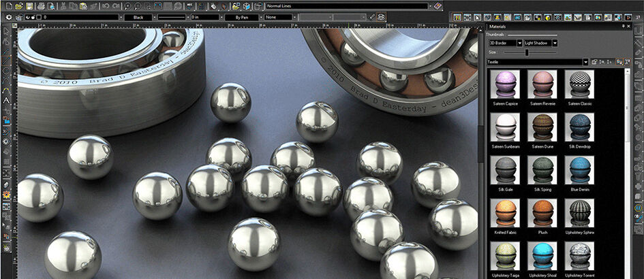Select the Upholstery Sphinx material thumbnail
Screen dimensions: 644x279
click(579, 213)
